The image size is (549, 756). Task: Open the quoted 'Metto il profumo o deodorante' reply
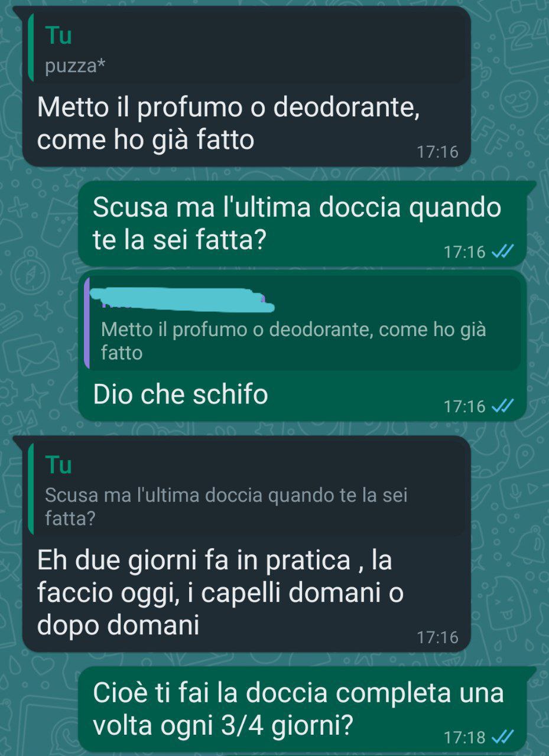coord(303,323)
